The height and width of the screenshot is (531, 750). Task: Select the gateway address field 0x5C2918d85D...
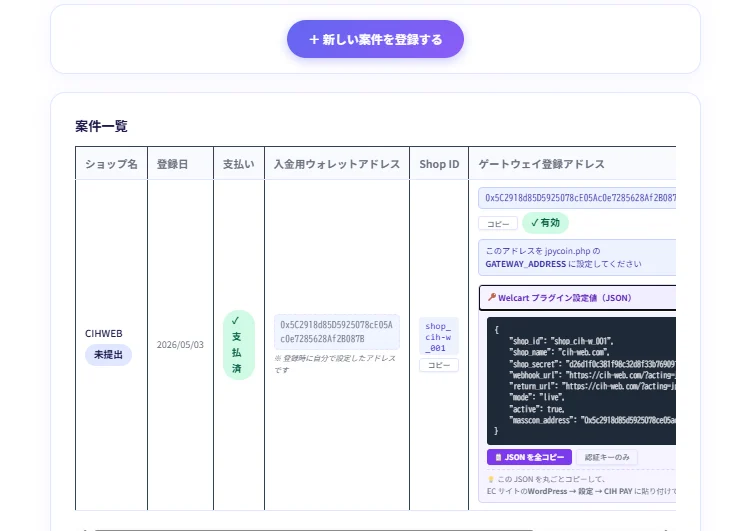(577, 198)
